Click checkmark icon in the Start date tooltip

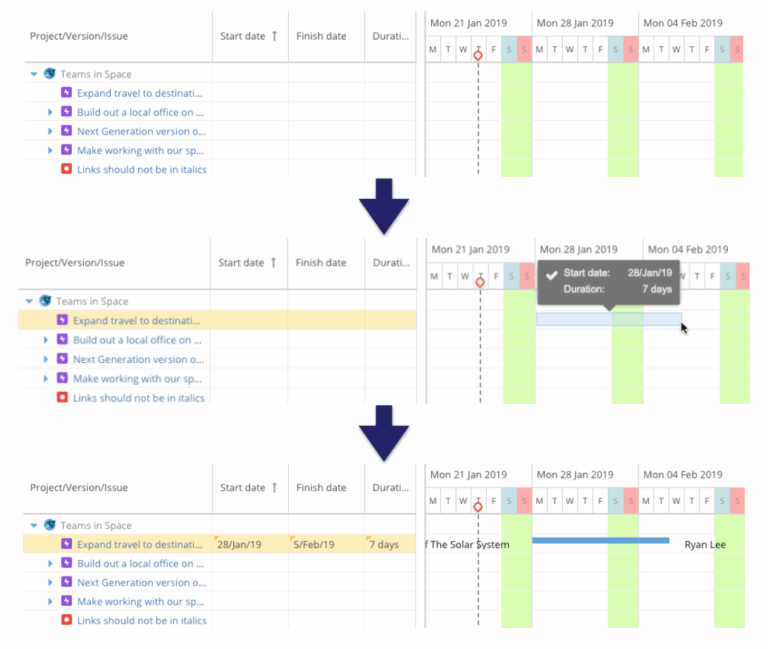pyautogui.click(x=551, y=273)
